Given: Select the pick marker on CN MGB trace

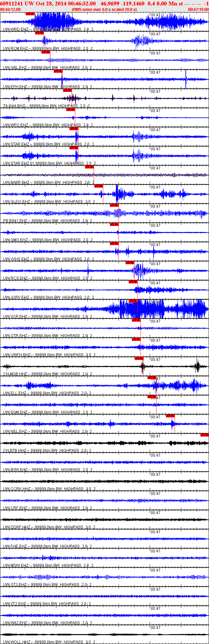Looking at the screenshot, I should 139,358.
